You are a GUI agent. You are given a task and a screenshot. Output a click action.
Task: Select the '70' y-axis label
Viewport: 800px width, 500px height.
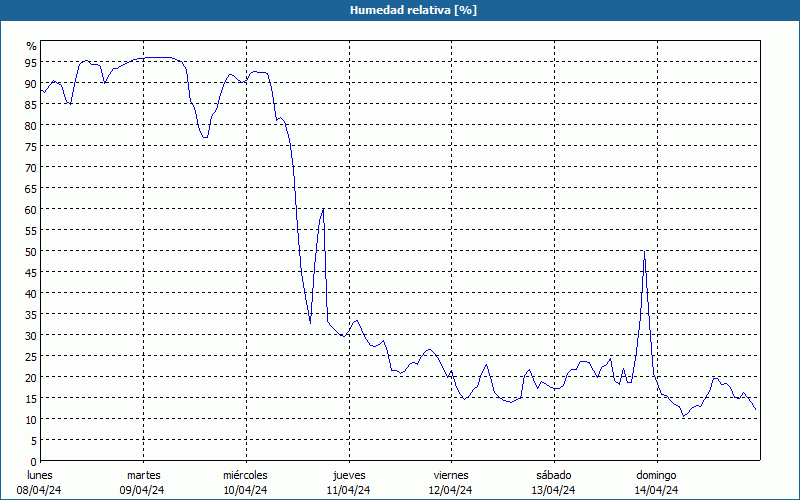point(31,167)
